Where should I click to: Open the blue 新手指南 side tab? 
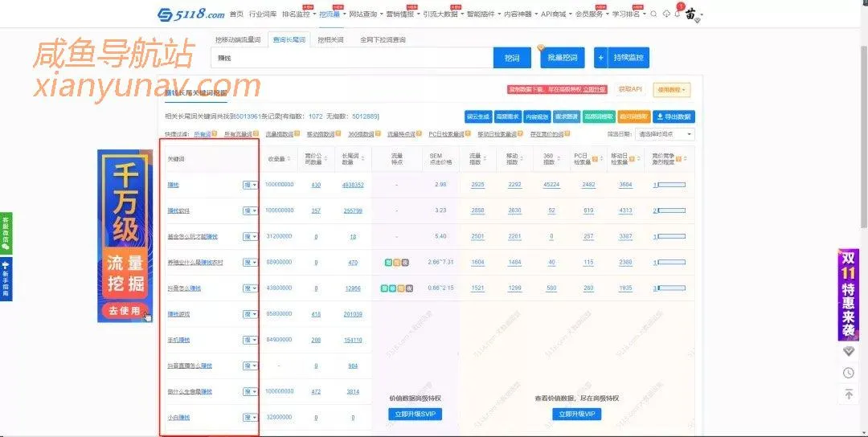click(6, 279)
